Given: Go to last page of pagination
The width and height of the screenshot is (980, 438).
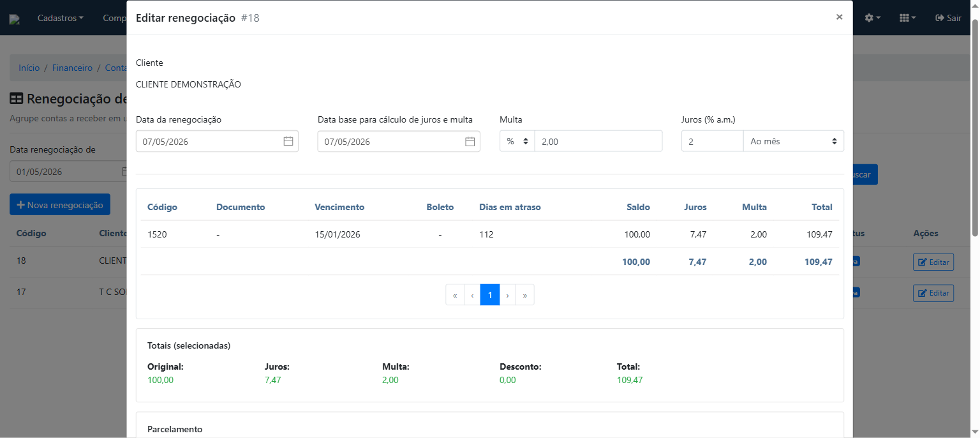Looking at the screenshot, I should 524,295.
